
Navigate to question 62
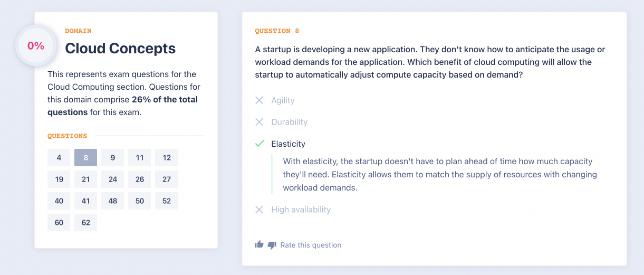(x=86, y=222)
